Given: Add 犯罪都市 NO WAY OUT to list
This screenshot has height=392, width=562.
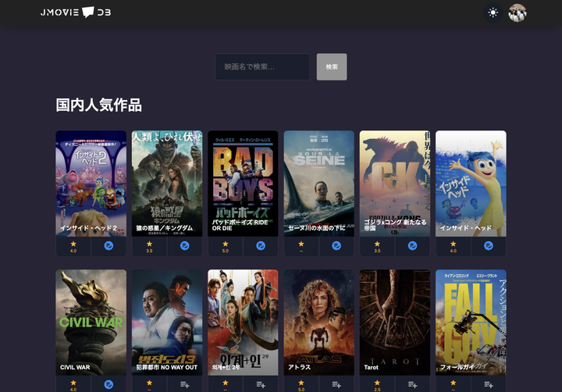Looking at the screenshot, I should click(x=184, y=384).
